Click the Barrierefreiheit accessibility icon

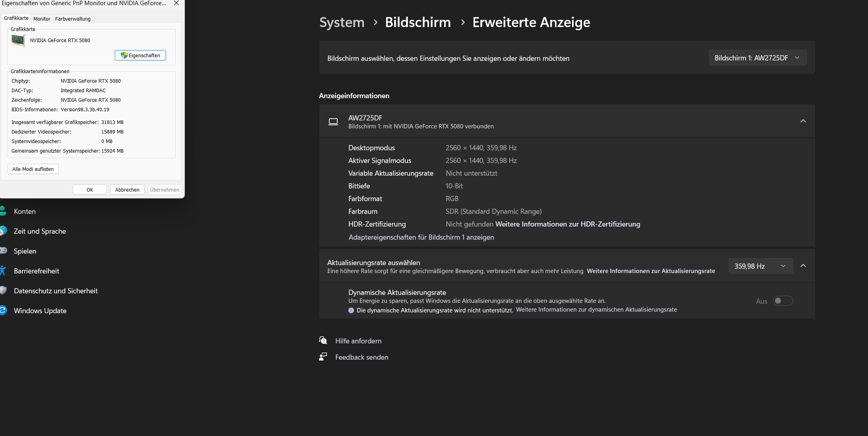[x=3, y=271]
